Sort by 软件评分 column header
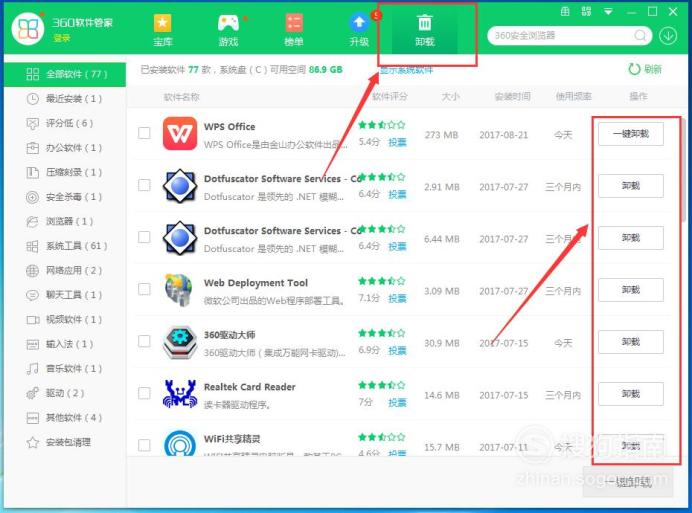This screenshot has width=692, height=513. (x=390, y=96)
